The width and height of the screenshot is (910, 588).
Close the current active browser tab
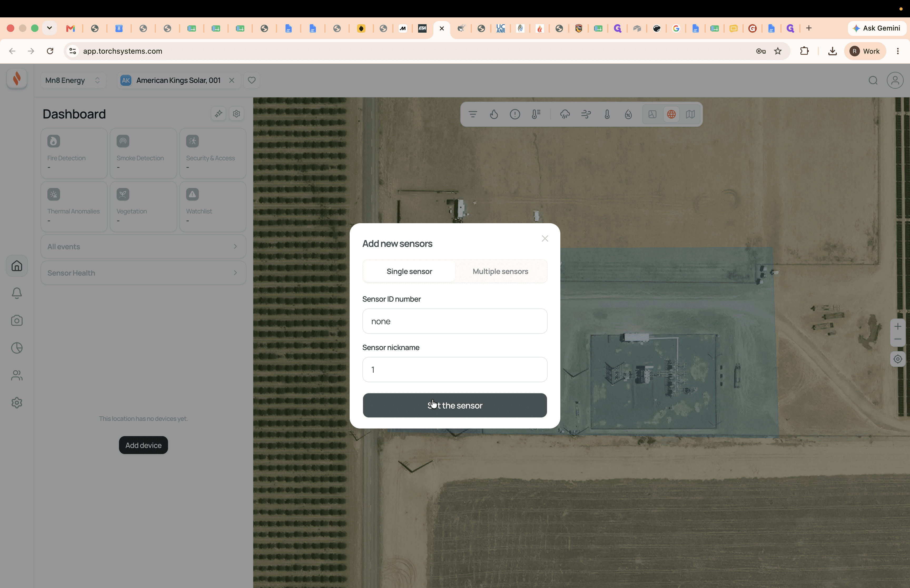[x=442, y=28]
